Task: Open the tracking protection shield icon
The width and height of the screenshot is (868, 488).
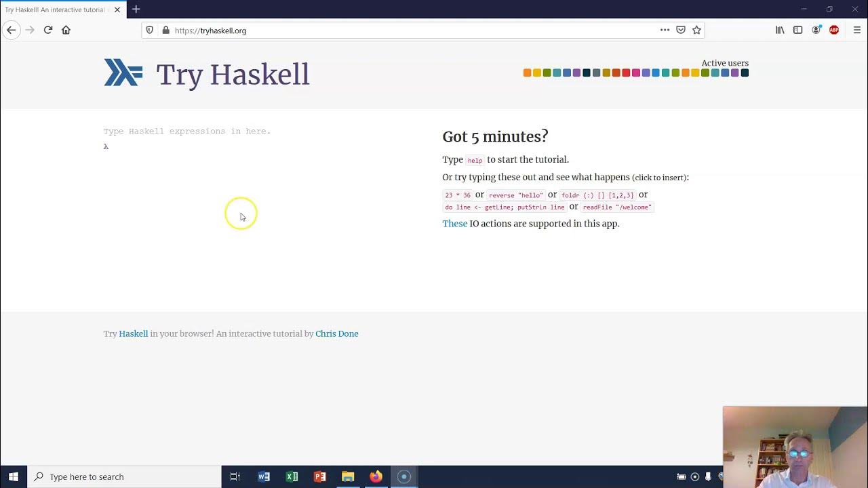Action: click(x=150, y=30)
